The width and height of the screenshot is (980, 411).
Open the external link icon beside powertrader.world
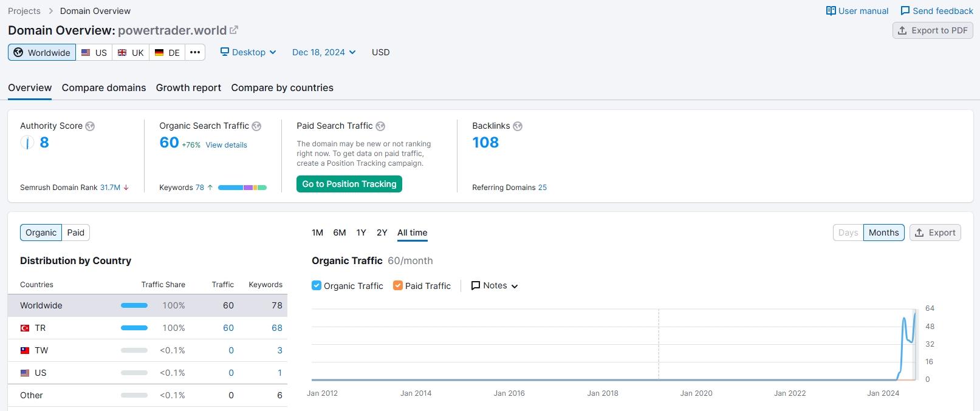tap(234, 30)
